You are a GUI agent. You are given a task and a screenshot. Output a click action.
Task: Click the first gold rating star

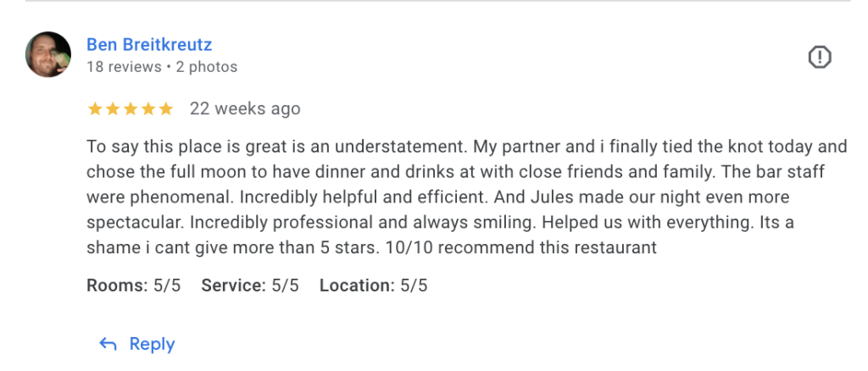[95, 109]
